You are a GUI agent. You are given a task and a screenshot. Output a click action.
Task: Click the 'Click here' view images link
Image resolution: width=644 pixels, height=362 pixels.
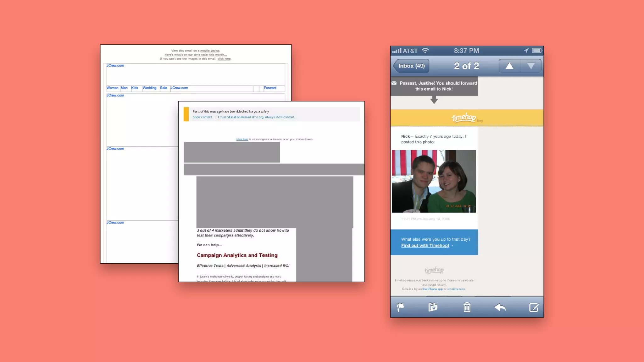[x=242, y=139]
